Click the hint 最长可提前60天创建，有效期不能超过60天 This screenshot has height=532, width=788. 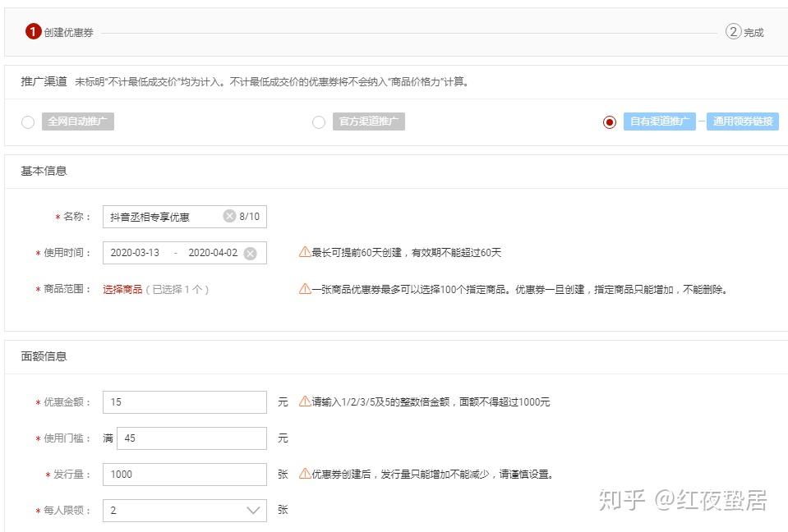click(x=407, y=252)
